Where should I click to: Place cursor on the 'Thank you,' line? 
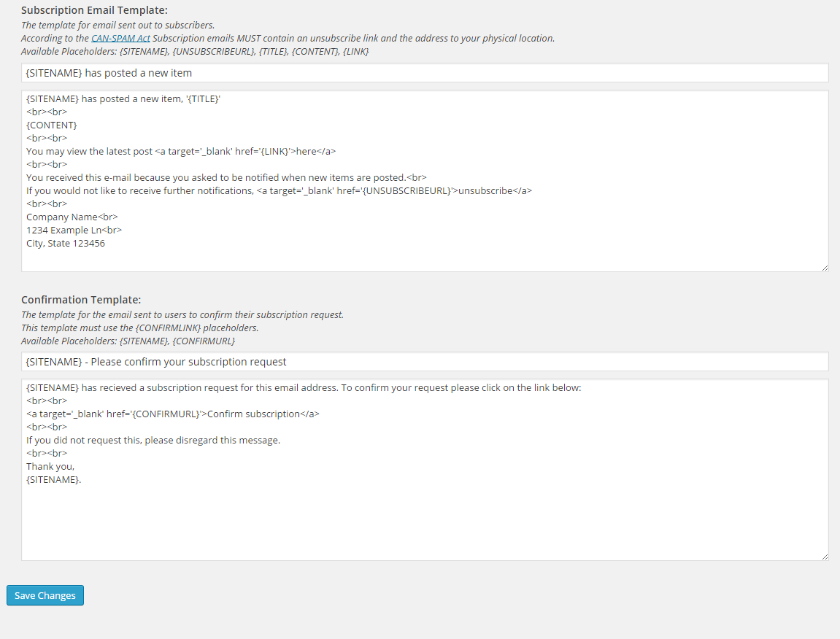[x=50, y=467]
